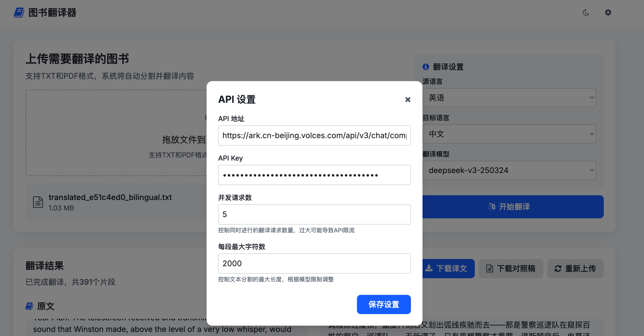Viewport: 644px width, 336px height.
Task: Click the 图书翻译器 app title
Action: click(52, 13)
